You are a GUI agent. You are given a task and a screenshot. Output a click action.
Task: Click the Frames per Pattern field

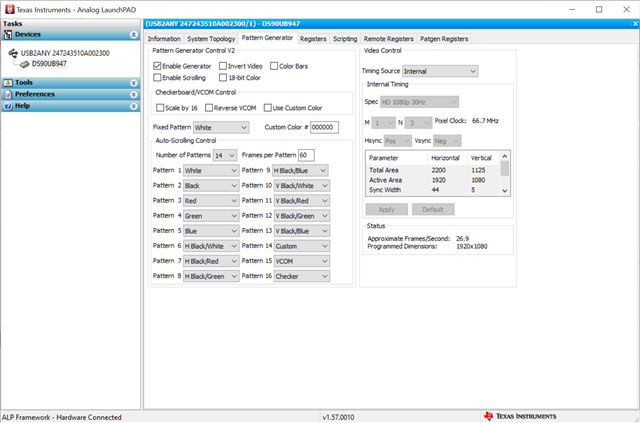click(306, 155)
